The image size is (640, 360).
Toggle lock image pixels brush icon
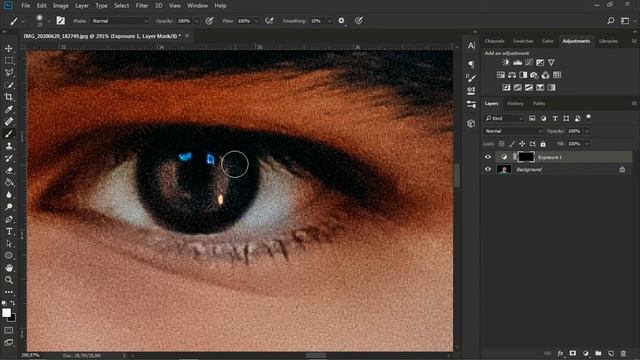click(x=512, y=144)
